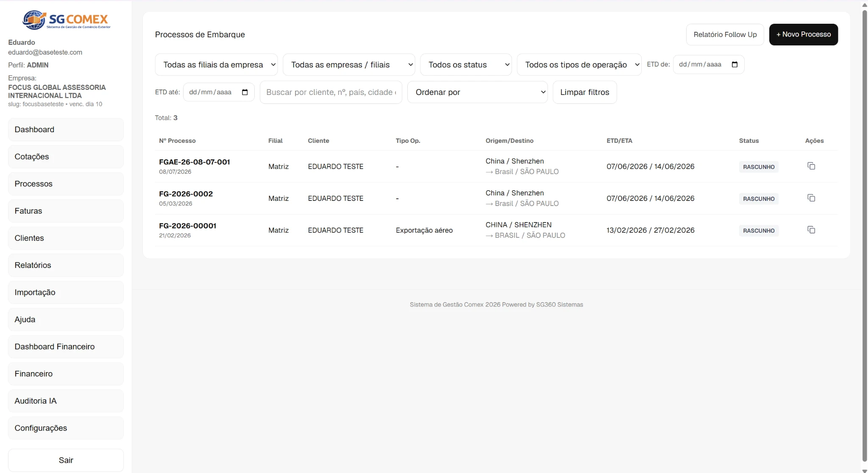Image resolution: width=868 pixels, height=473 pixels.
Task: Click Status column header
Action: (x=749, y=140)
